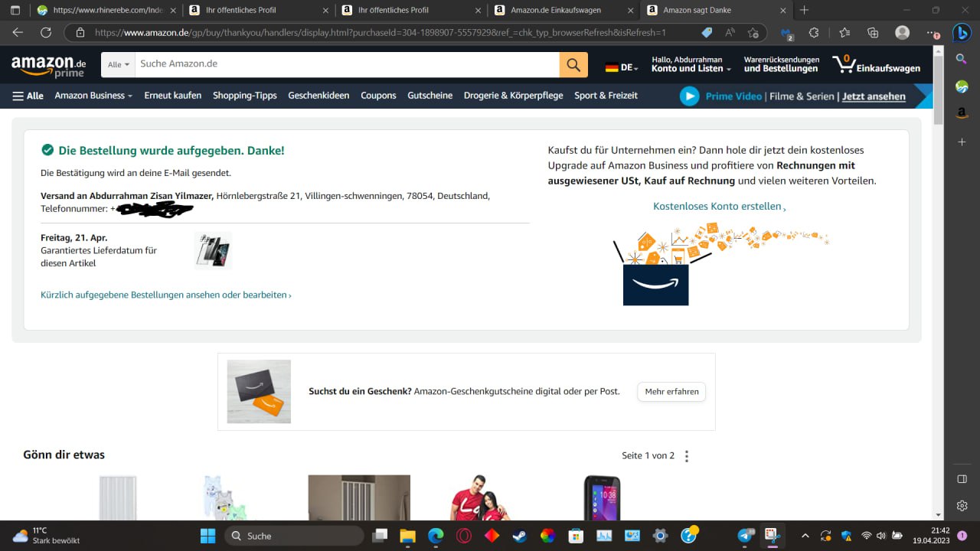Open the Alle search category dropdown
The image size is (980, 551).
119,65
